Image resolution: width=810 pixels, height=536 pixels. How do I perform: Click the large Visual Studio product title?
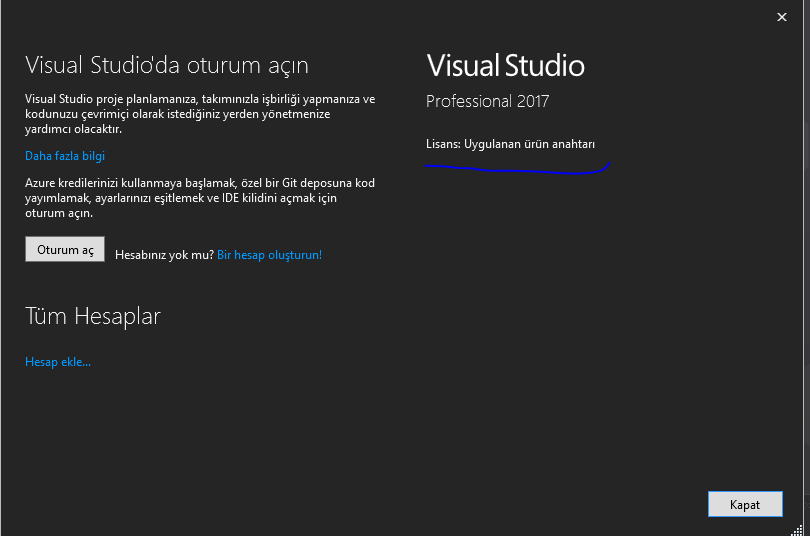[505, 66]
